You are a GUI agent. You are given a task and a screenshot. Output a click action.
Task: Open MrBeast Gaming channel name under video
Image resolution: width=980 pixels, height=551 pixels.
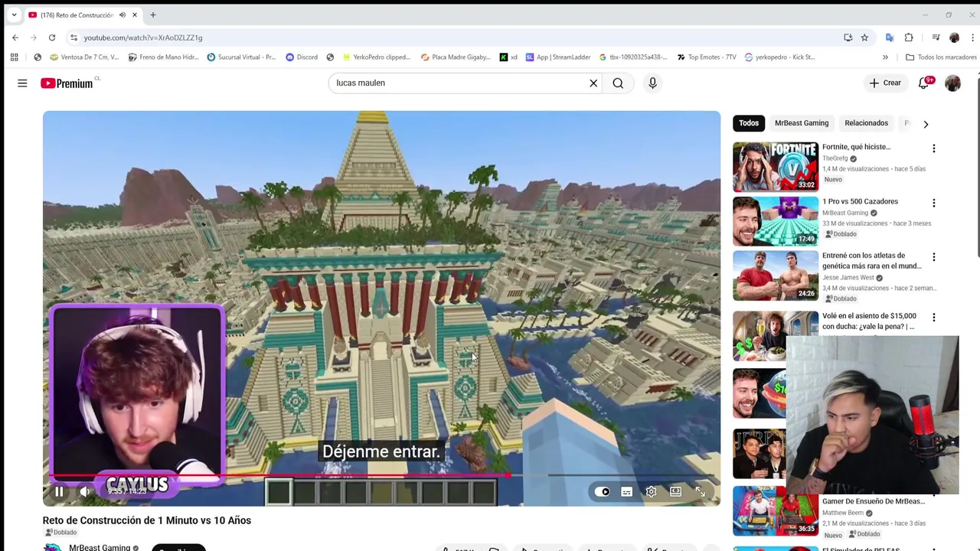100,546
